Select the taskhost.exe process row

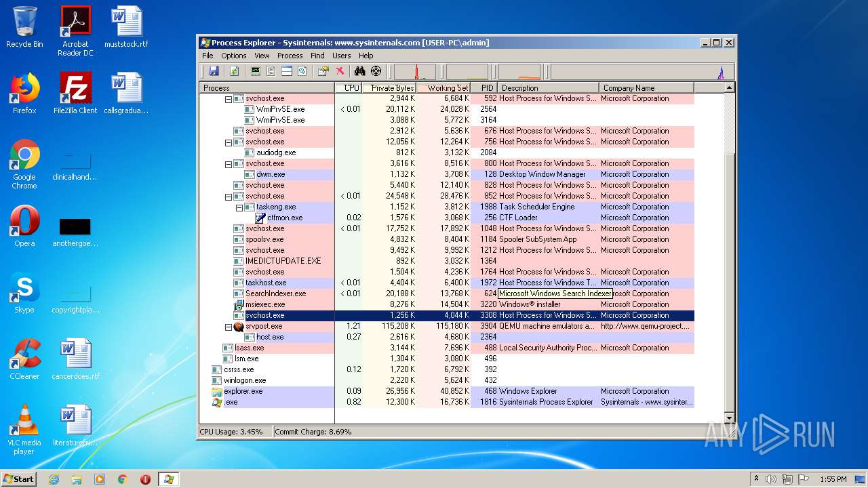[x=447, y=283]
